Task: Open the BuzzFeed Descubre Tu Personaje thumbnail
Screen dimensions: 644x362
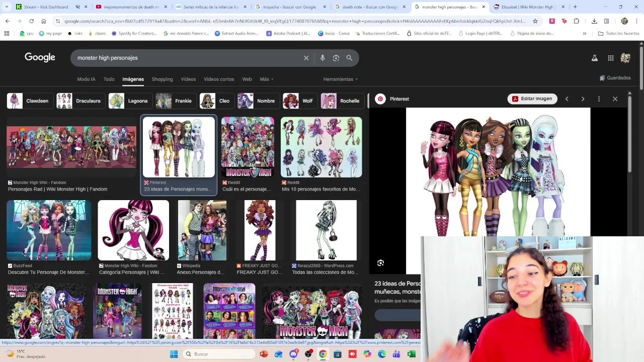Action: 49,230
